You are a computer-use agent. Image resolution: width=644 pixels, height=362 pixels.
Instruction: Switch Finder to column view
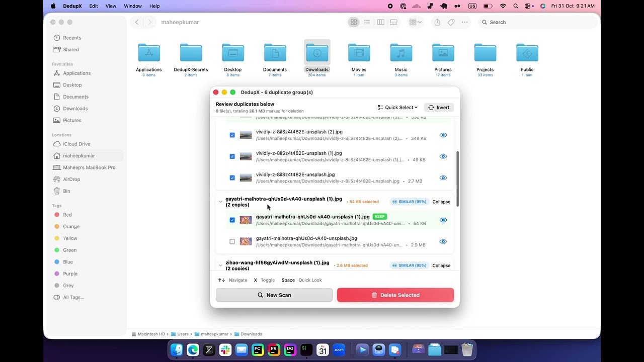[x=380, y=22]
